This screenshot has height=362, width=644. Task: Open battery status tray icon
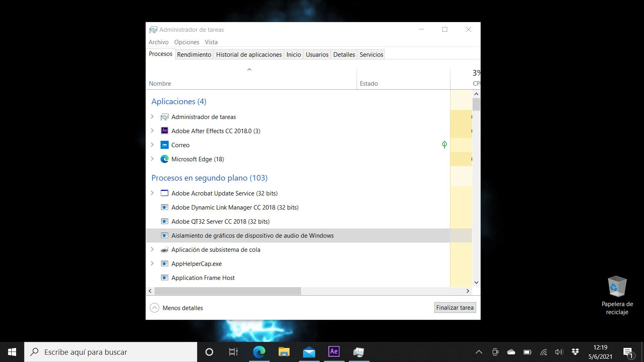click(527, 352)
